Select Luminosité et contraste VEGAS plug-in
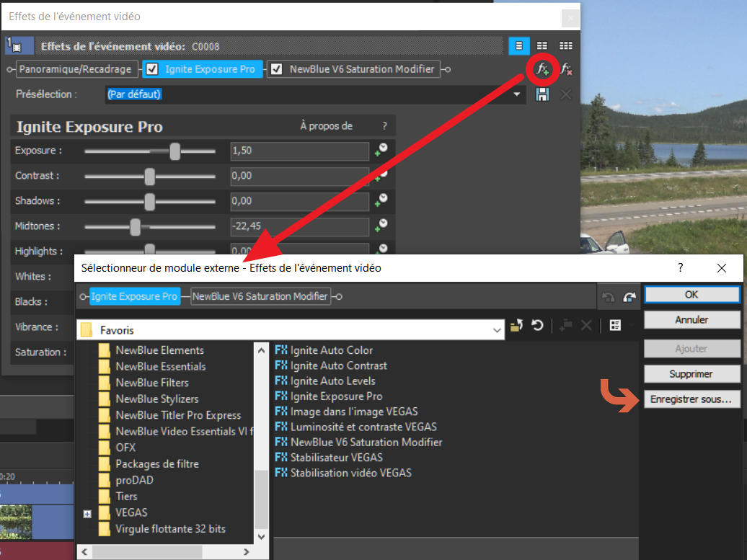The width and height of the screenshot is (747, 560). (x=356, y=427)
